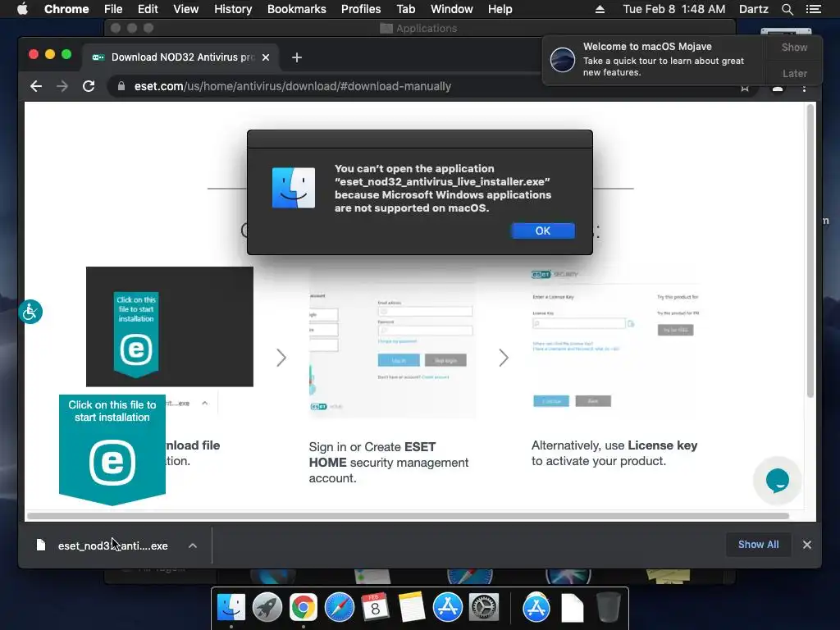Viewport: 840px width, 630px height.
Task: Open the Edit menu
Action: (x=148, y=9)
